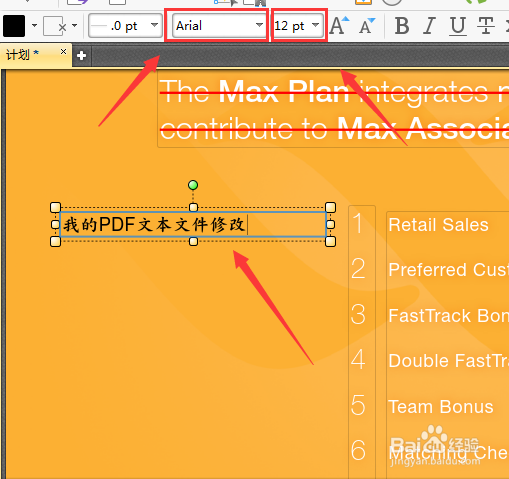The height and width of the screenshot is (479, 509).
Task: Click the black text color swatch
Action: [14, 26]
